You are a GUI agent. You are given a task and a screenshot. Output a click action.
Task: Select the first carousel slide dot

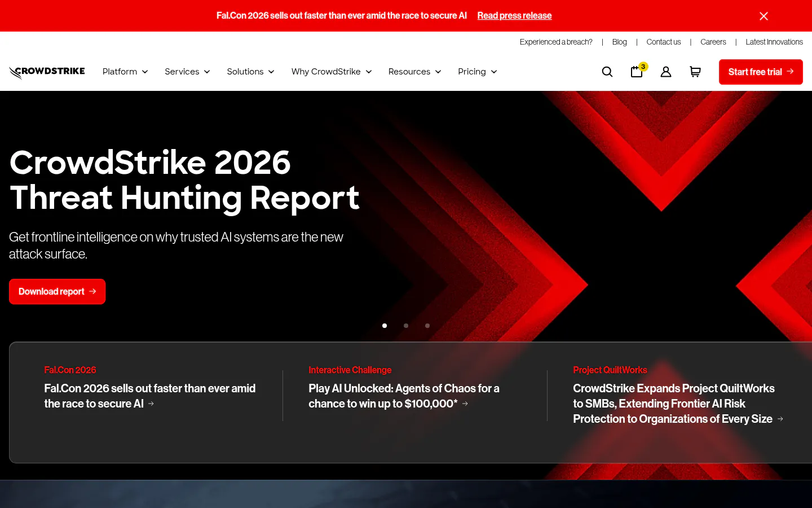click(385, 326)
